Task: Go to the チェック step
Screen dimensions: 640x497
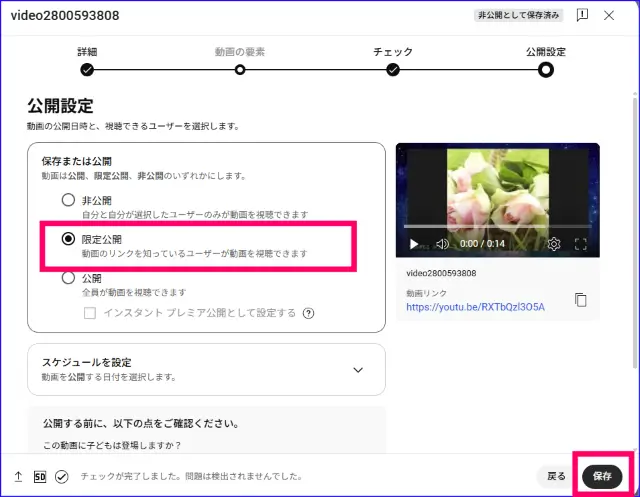Action: 393,69
